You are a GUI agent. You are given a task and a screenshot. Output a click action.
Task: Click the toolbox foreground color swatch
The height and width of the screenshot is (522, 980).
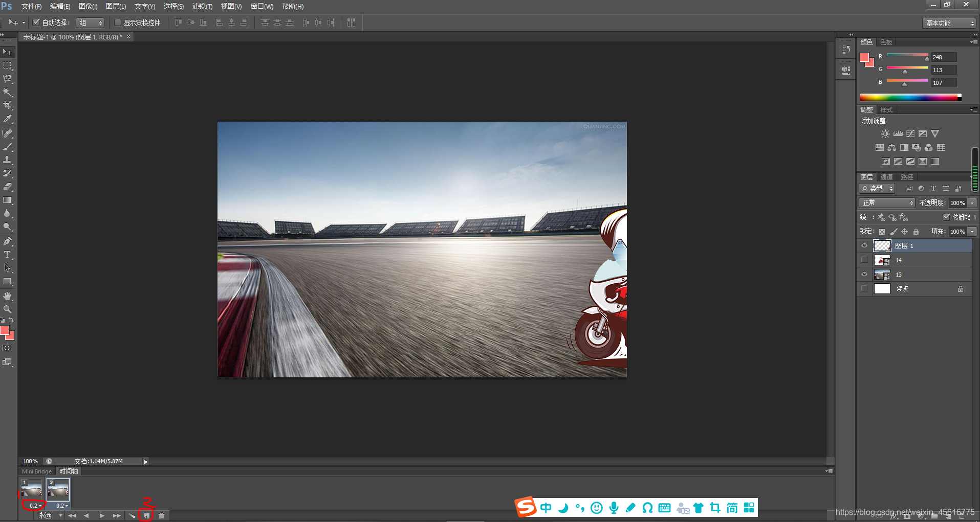pos(5,330)
